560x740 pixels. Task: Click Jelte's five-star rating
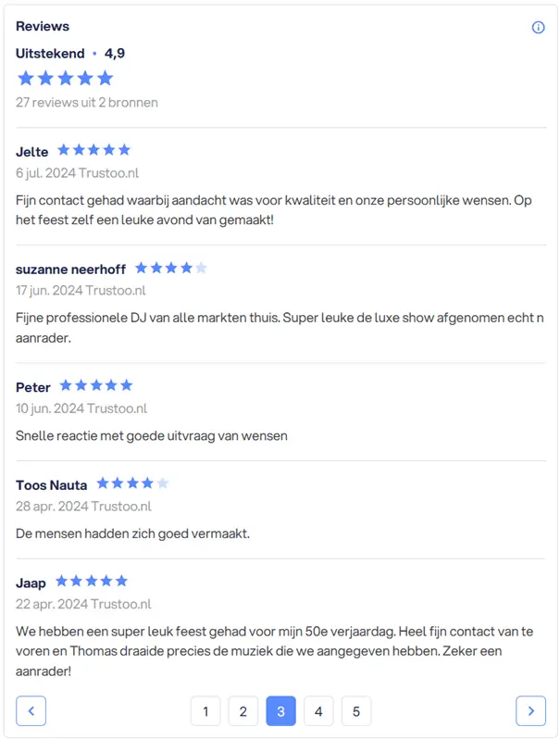(93, 150)
